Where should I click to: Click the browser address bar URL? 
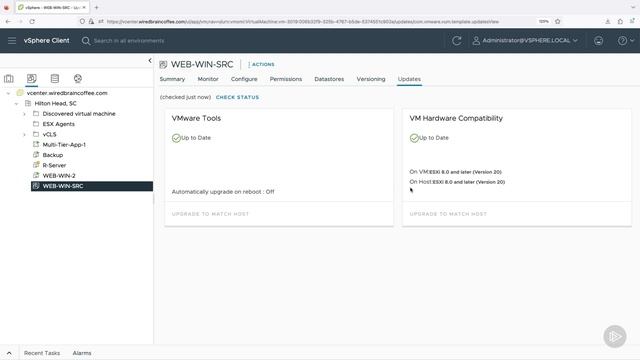pos(302,22)
